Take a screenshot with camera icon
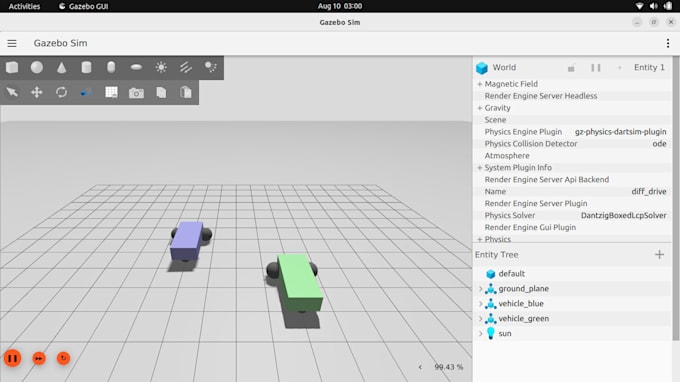Screen dimensions: 680x382 point(136,92)
